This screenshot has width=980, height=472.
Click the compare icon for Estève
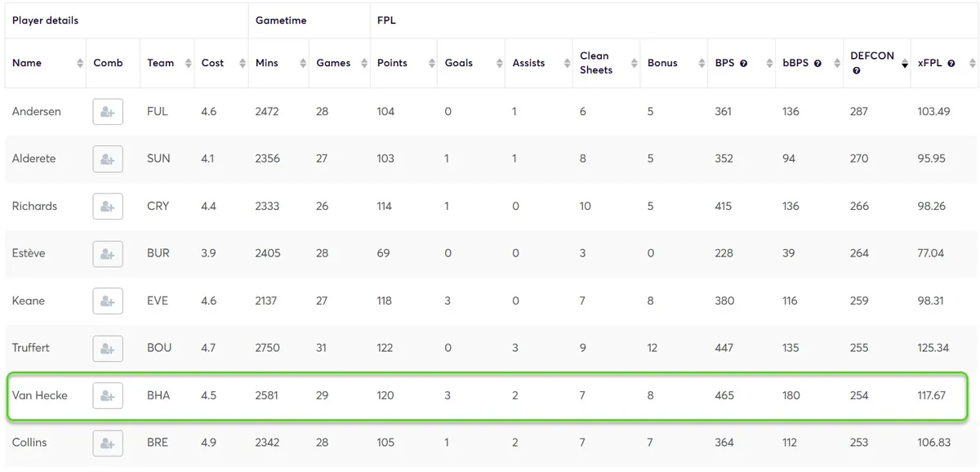(108, 254)
